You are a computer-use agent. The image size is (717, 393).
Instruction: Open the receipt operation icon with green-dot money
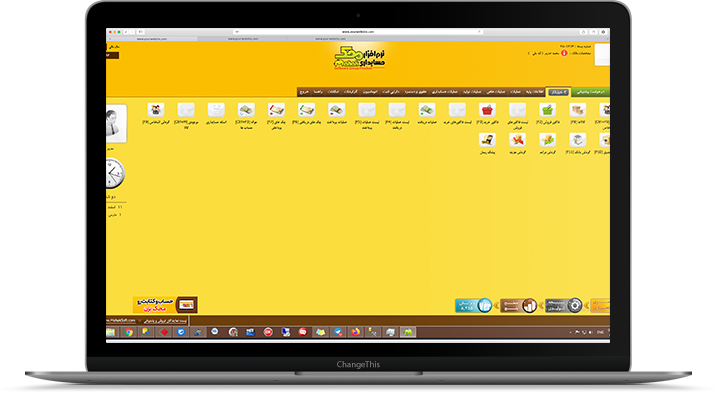427,110
